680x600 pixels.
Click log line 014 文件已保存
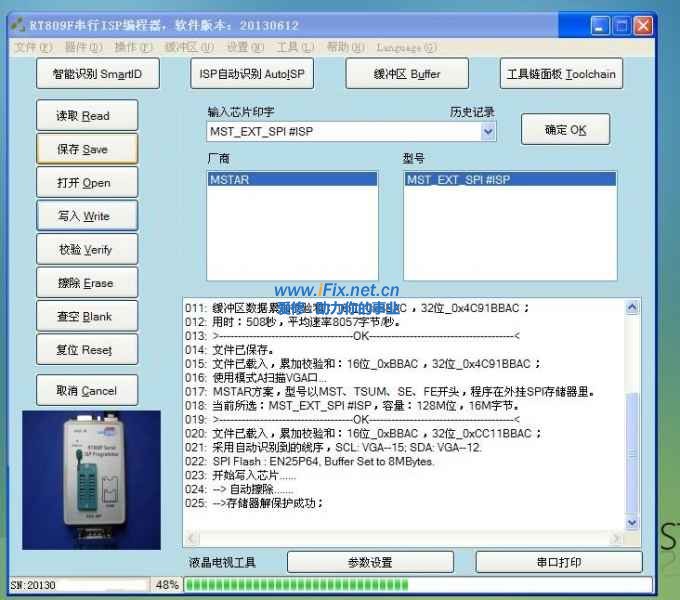pos(229,350)
